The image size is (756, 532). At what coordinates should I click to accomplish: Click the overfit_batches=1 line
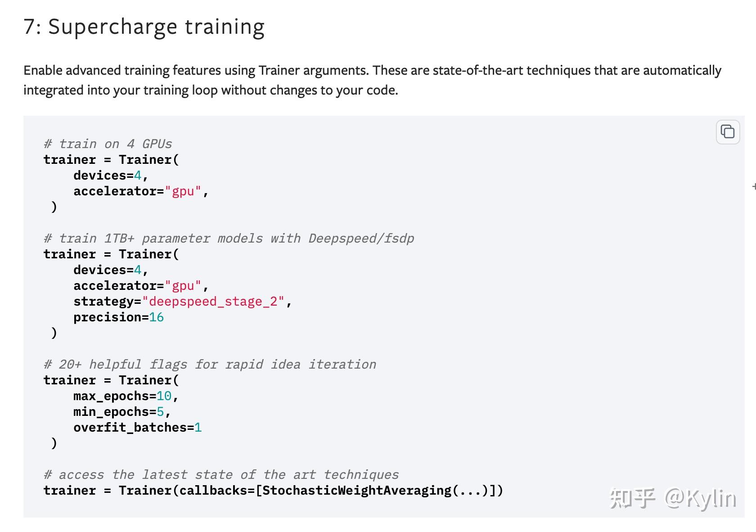(137, 427)
